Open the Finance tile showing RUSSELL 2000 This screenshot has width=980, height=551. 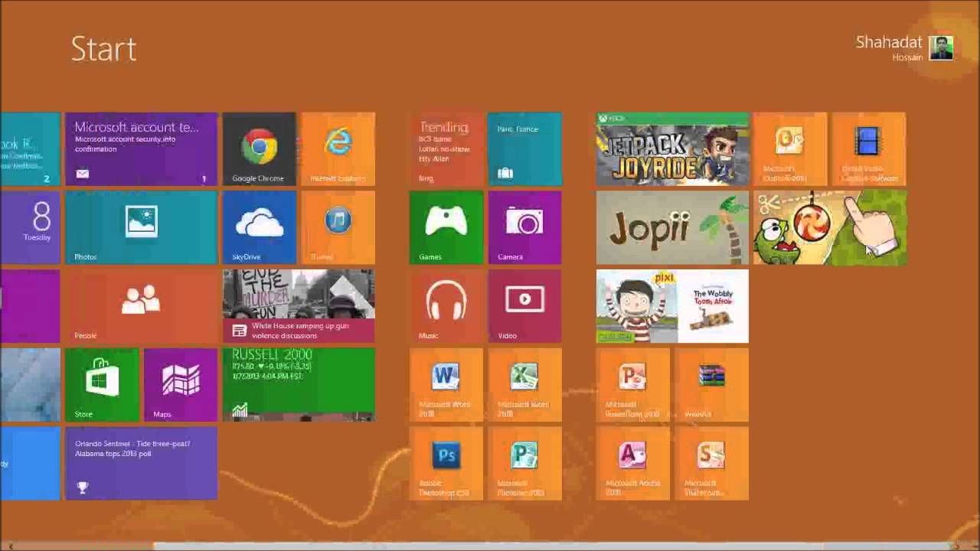click(x=299, y=386)
